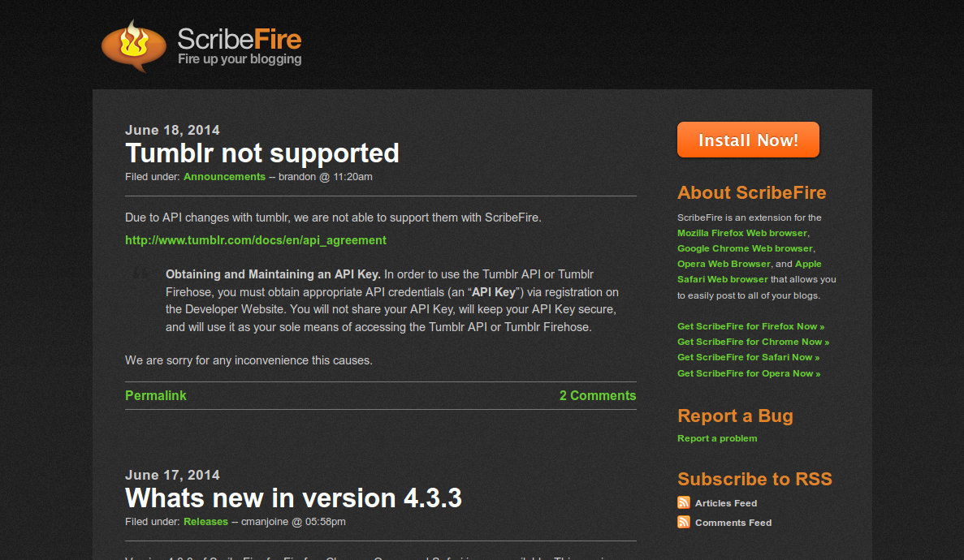Open the Releases category link

[x=206, y=522]
